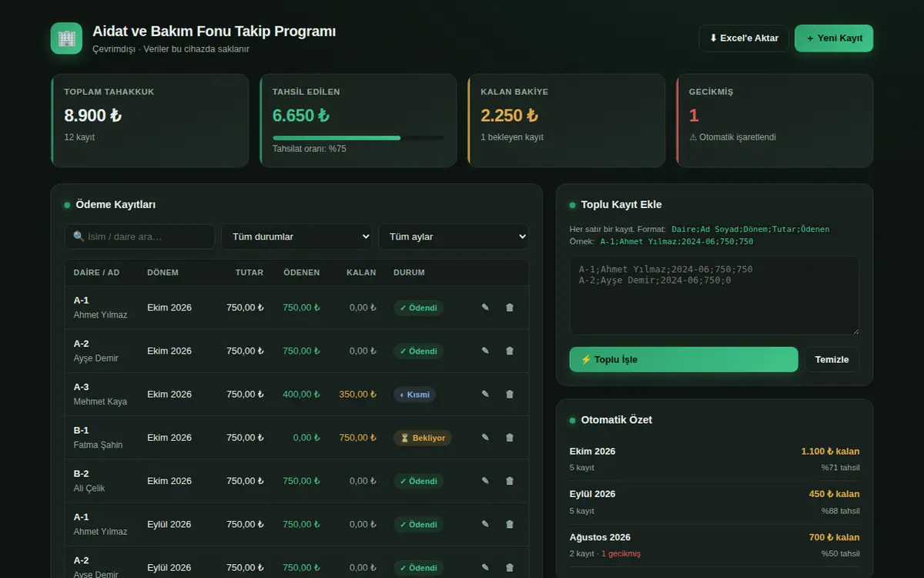Click the 2.250 ₺ Kalan Bakiye value
Image resolution: width=924 pixels, height=578 pixels.
(x=510, y=116)
